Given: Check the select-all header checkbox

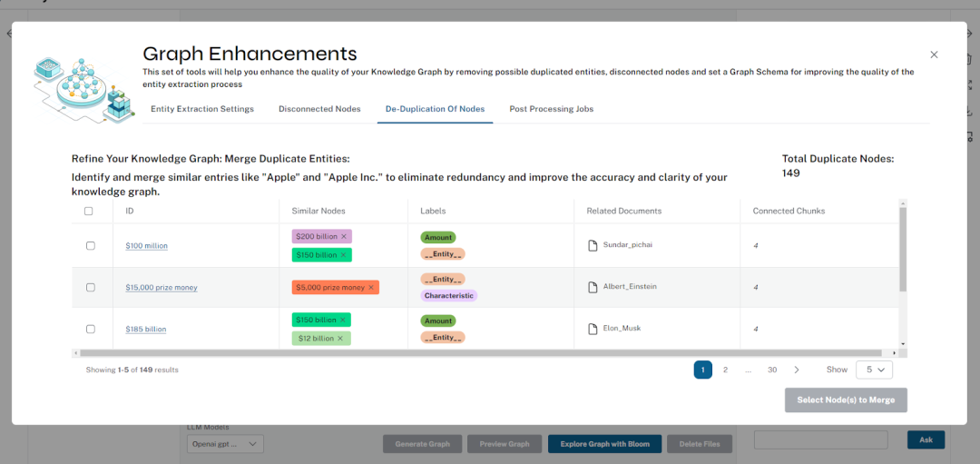Looking at the screenshot, I should click(89, 212).
